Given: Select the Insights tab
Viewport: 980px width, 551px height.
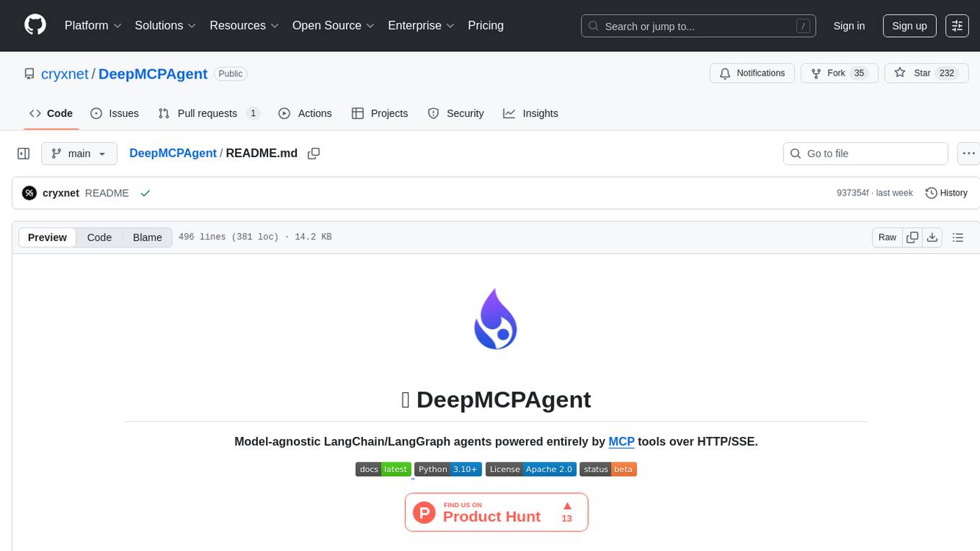Looking at the screenshot, I should pos(530,113).
